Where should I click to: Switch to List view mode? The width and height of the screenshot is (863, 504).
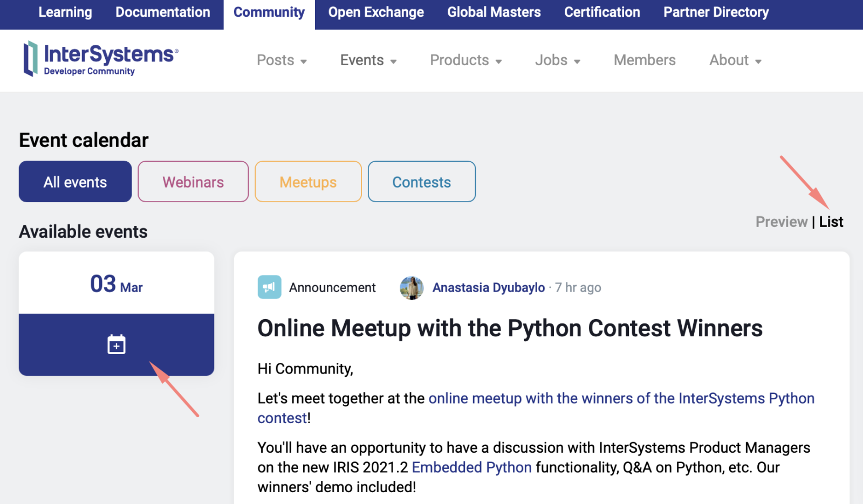(831, 222)
